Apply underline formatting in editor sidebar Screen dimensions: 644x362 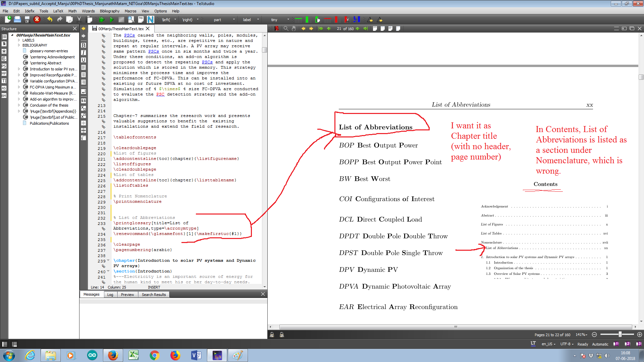[x=84, y=60]
